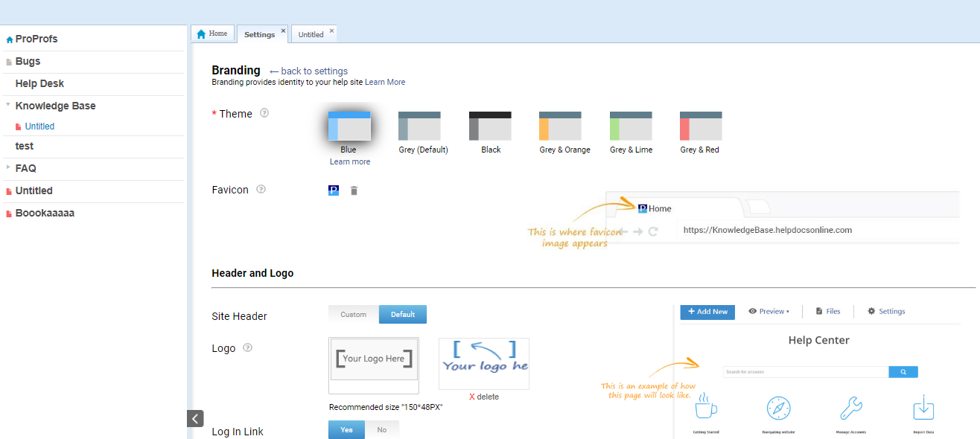Disable Log In Link with No
This screenshot has width=980, height=439.
click(382, 429)
